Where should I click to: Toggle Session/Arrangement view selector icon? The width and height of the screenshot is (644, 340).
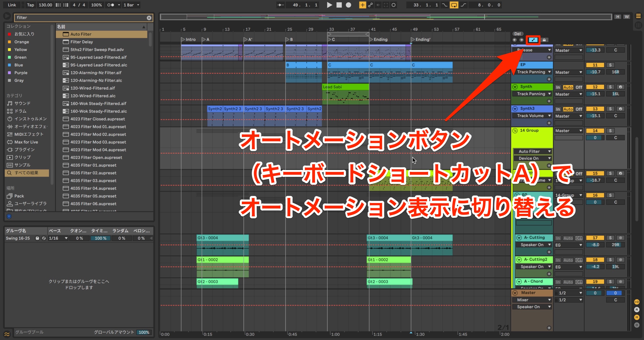point(638,16)
